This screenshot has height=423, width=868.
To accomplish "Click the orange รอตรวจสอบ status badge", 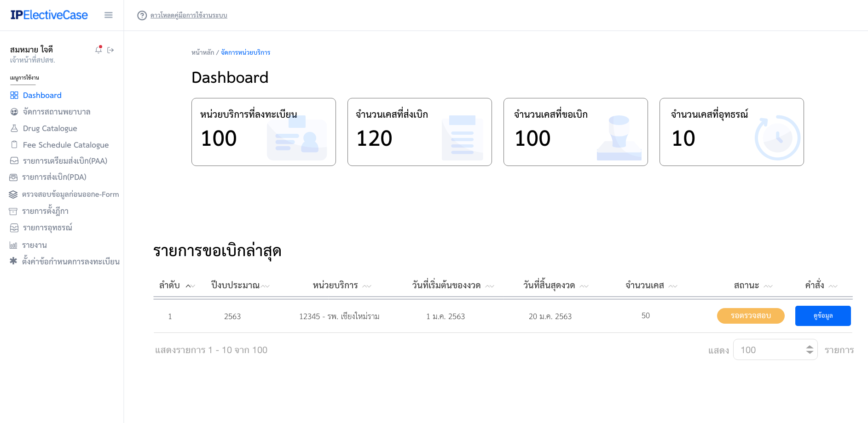I will coord(750,316).
